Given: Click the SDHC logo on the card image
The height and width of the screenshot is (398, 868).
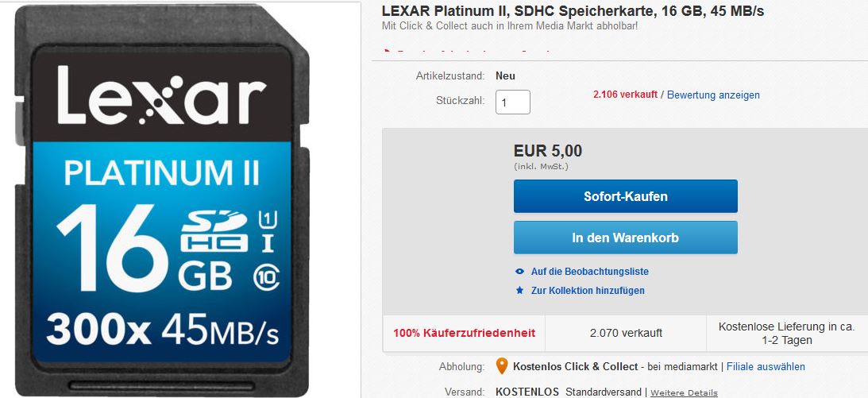Looking at the screenshot, I should click(214, 231).
